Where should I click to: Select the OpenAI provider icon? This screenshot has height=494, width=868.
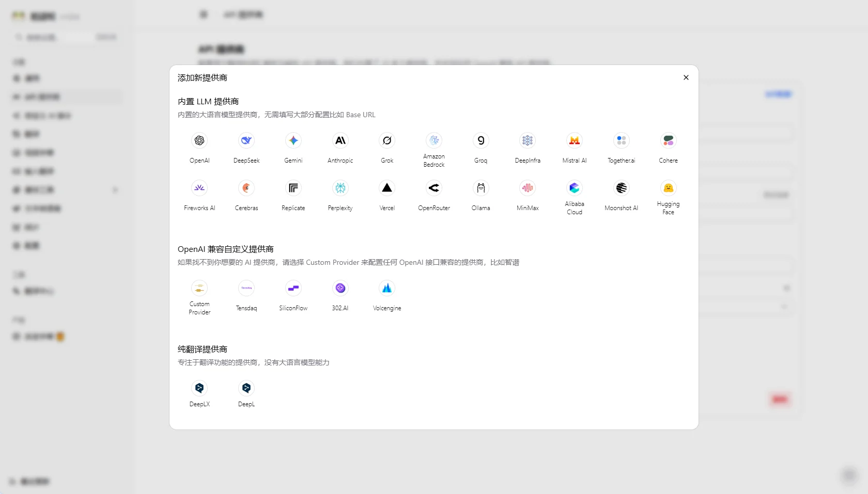(x=199, y=140)
